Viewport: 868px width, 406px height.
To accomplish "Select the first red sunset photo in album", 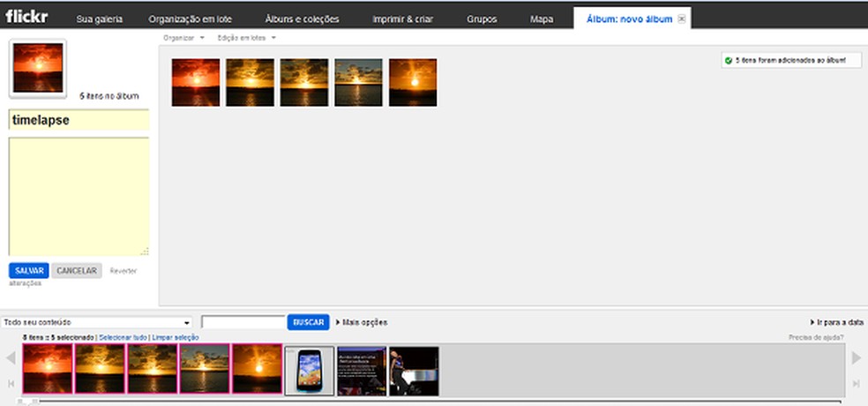I will (196, 83).
